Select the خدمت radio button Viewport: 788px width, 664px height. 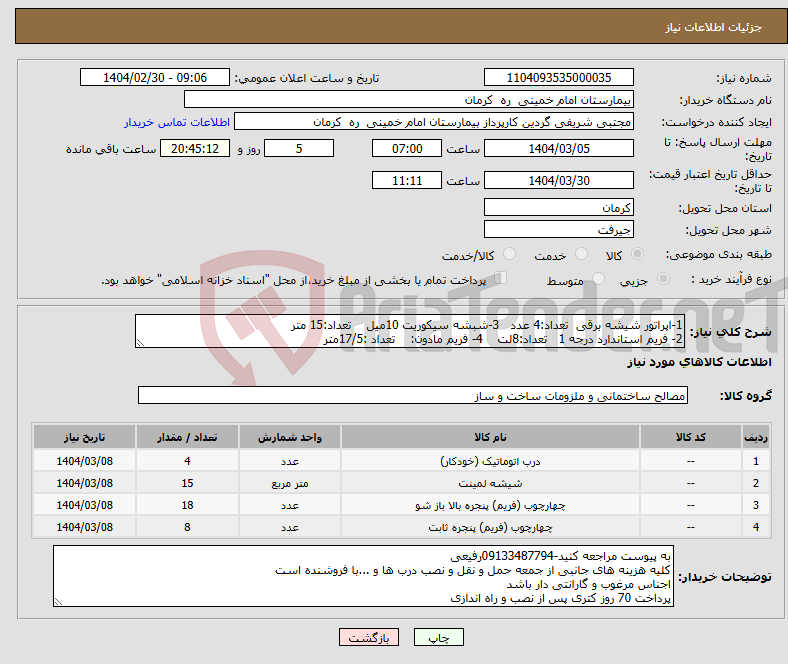tap(581, 254)
